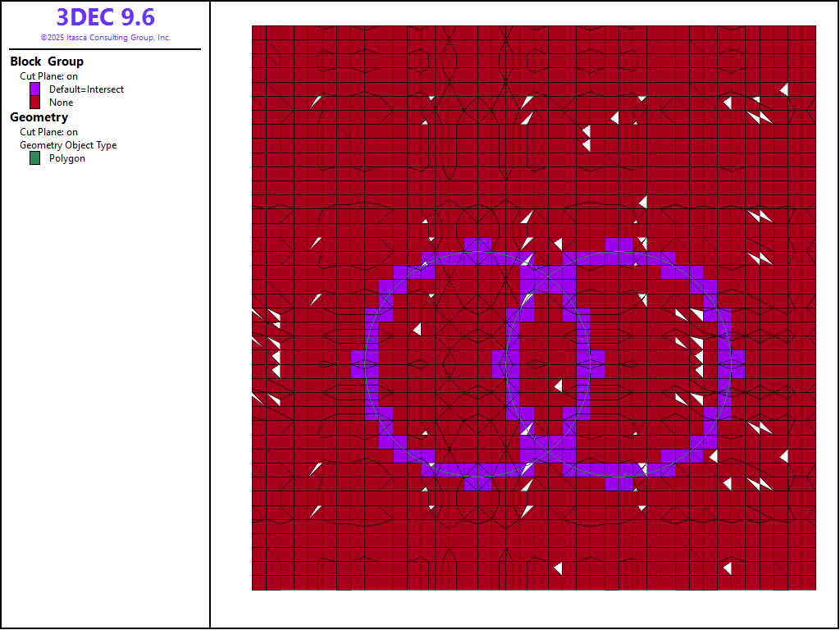Screen dimensions: 840x630
Task: Click the leftmost purple block of left ring
Action: [x=358, y=364]
